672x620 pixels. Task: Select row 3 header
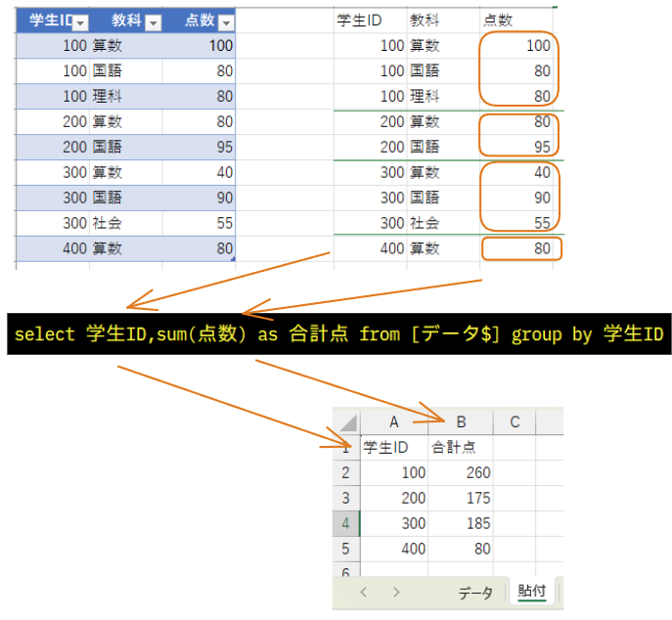click(x=346, y=499)
